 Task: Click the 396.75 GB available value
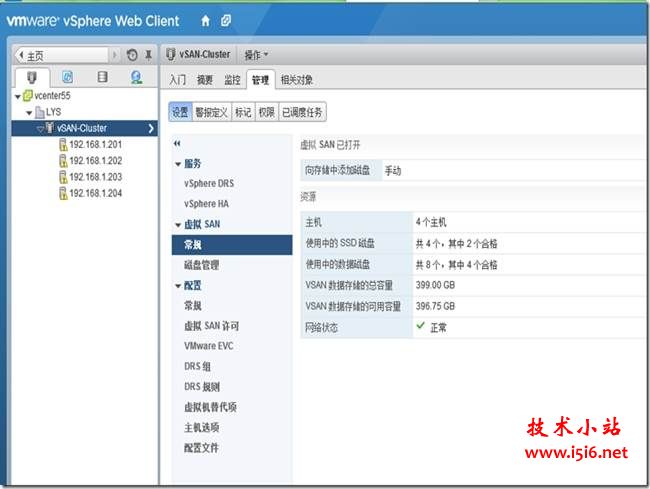(435, 306)
